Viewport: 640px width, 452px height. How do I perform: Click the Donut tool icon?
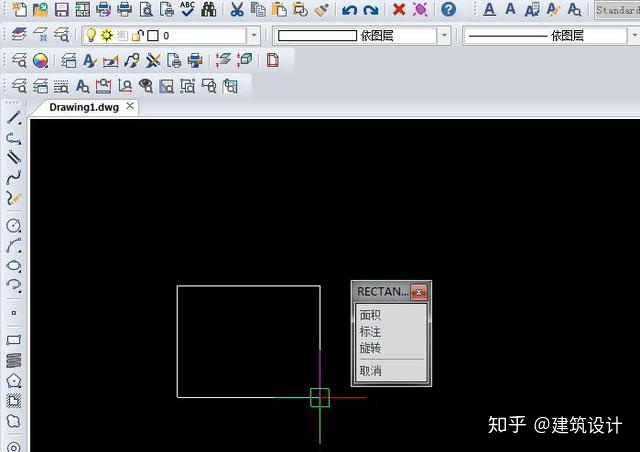[14, 446]
